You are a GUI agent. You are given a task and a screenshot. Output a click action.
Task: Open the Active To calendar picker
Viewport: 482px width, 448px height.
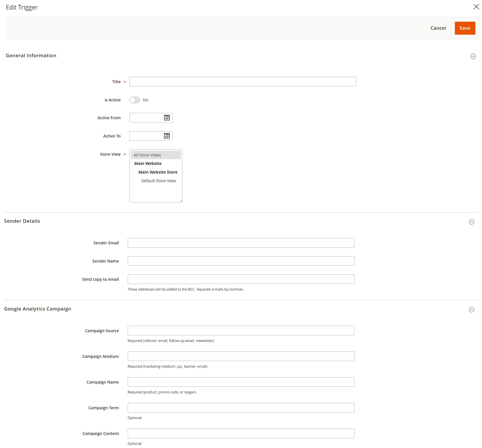coord(167,136)
